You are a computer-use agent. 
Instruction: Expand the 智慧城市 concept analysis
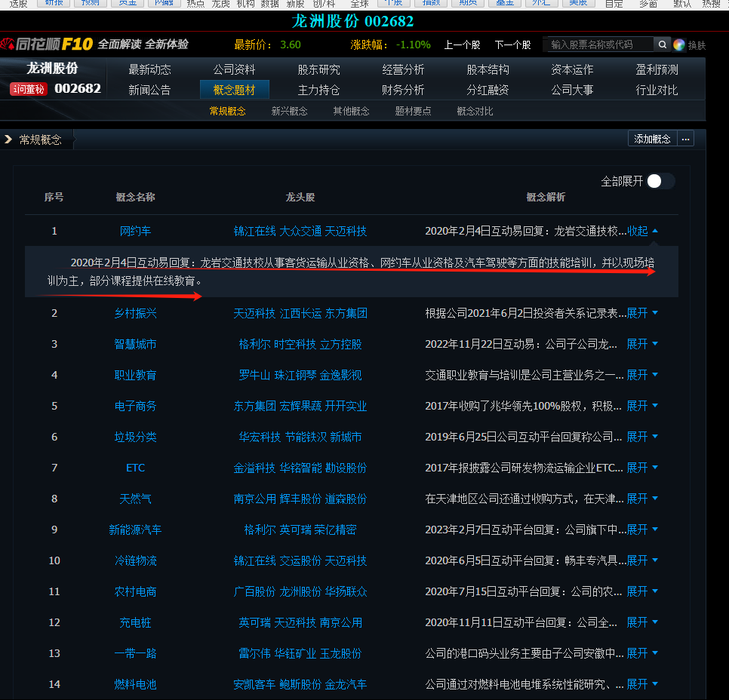[x=642, y=344]
